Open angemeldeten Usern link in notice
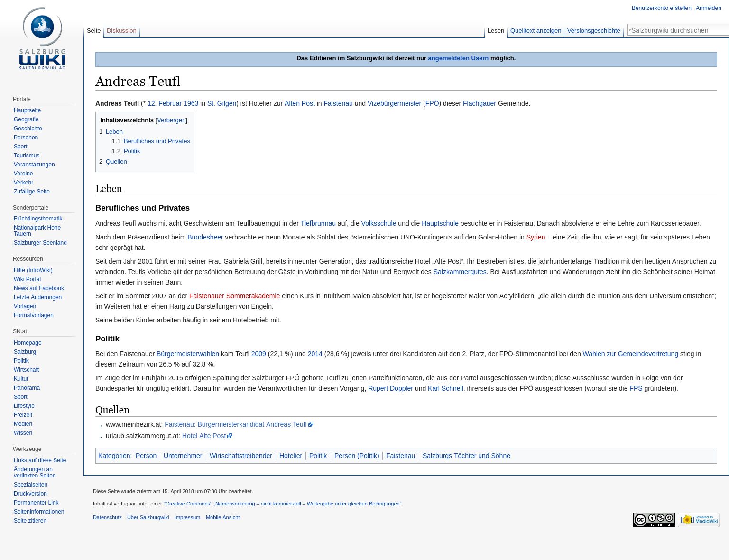The image size is (729, 560). coord(458,58)
